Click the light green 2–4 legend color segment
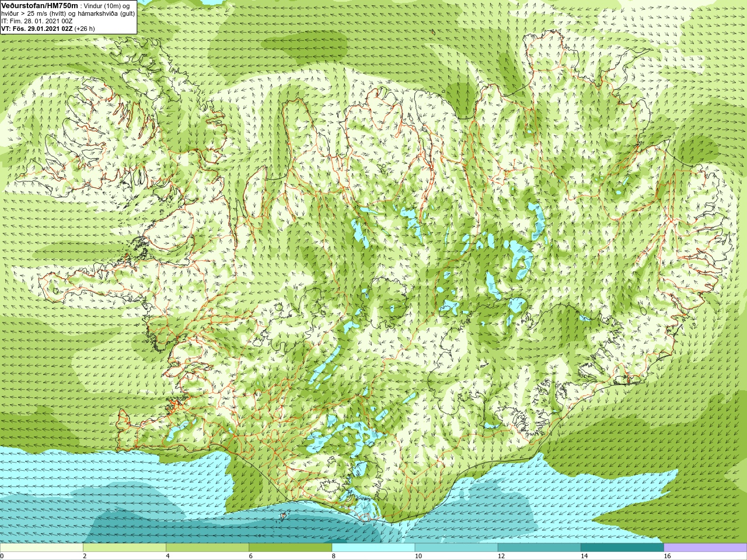 point(124,548)
